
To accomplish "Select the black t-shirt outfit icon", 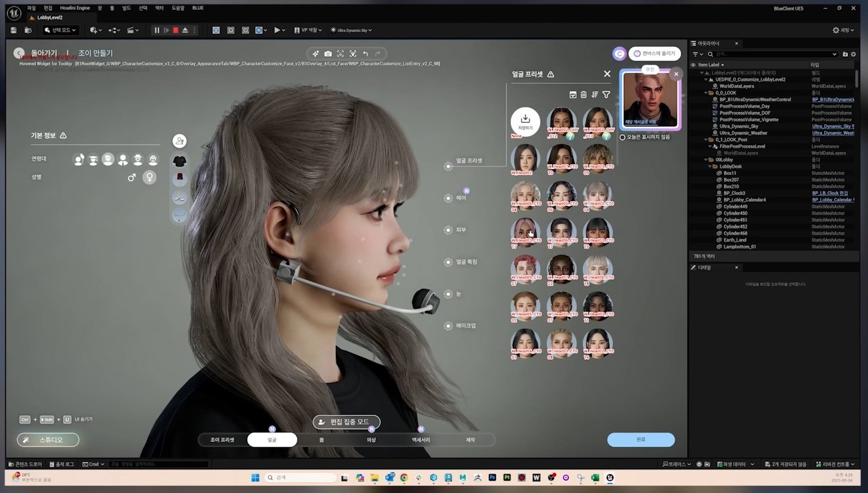I will click(180, 160).
